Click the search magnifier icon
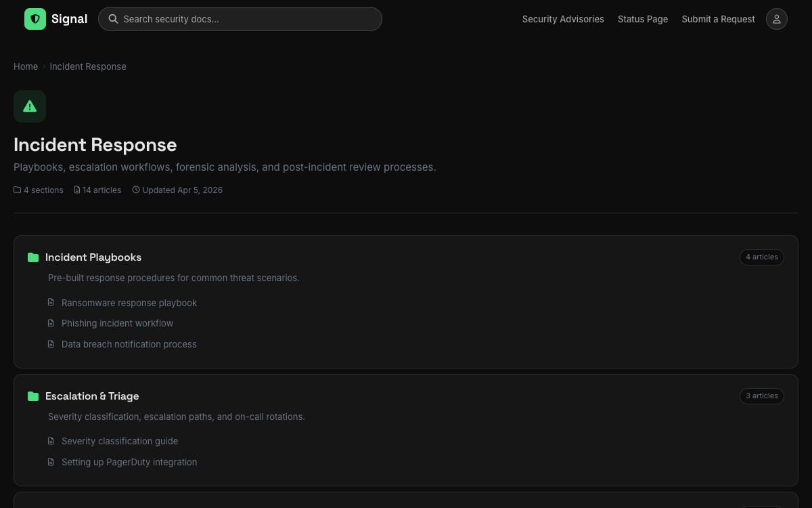 coord(114,19)
